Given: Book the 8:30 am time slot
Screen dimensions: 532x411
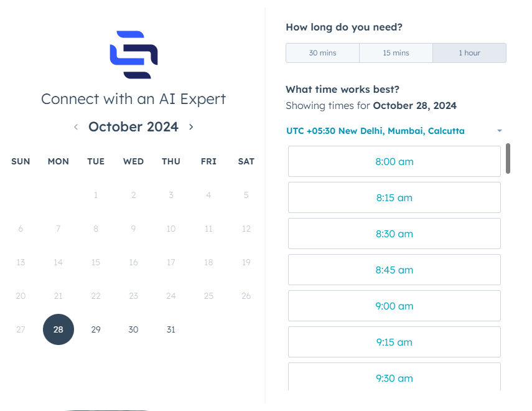Looking at the screenshot, I should point(394,234).
